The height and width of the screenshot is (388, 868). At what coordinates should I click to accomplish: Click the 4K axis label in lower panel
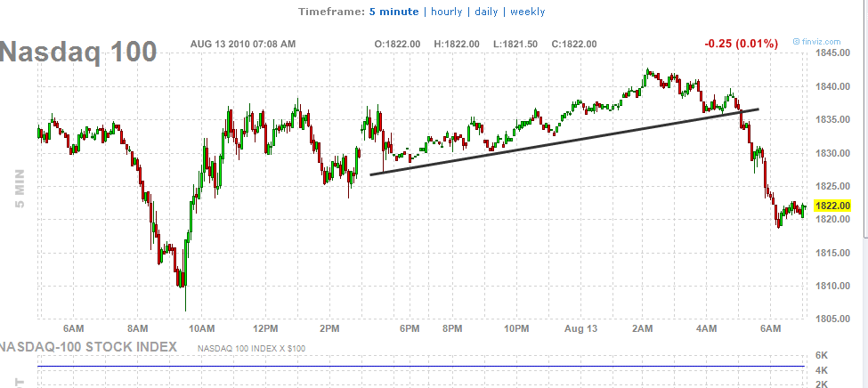[823, 370]
